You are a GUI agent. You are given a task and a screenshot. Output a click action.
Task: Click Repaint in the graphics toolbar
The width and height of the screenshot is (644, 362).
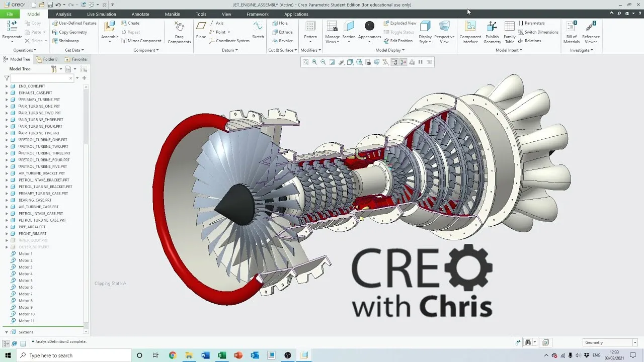[x=332, y=62]
